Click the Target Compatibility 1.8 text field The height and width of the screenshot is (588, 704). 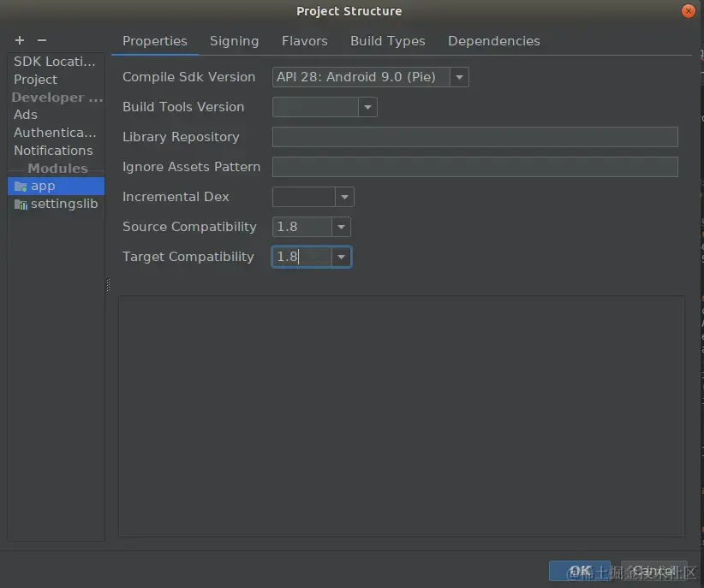(301, 257)
